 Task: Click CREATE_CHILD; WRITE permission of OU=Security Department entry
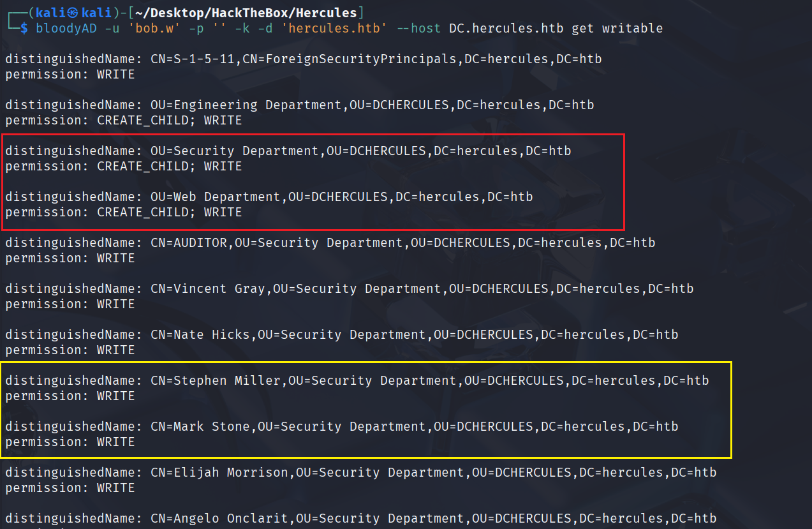[170, 167]
